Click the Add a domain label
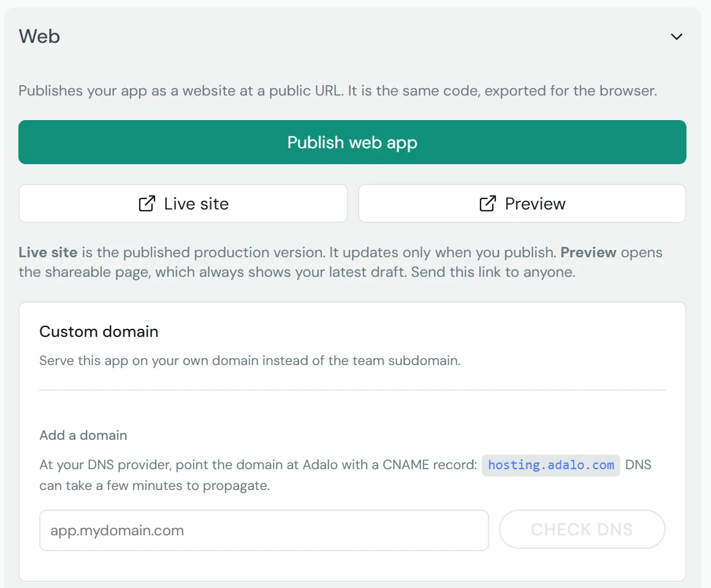The width and height of the screenshot is (711, 588). click(x=83, y=435)
